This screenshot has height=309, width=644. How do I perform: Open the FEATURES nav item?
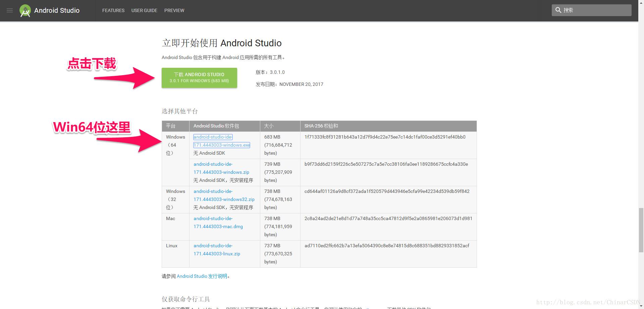(113, 10)
